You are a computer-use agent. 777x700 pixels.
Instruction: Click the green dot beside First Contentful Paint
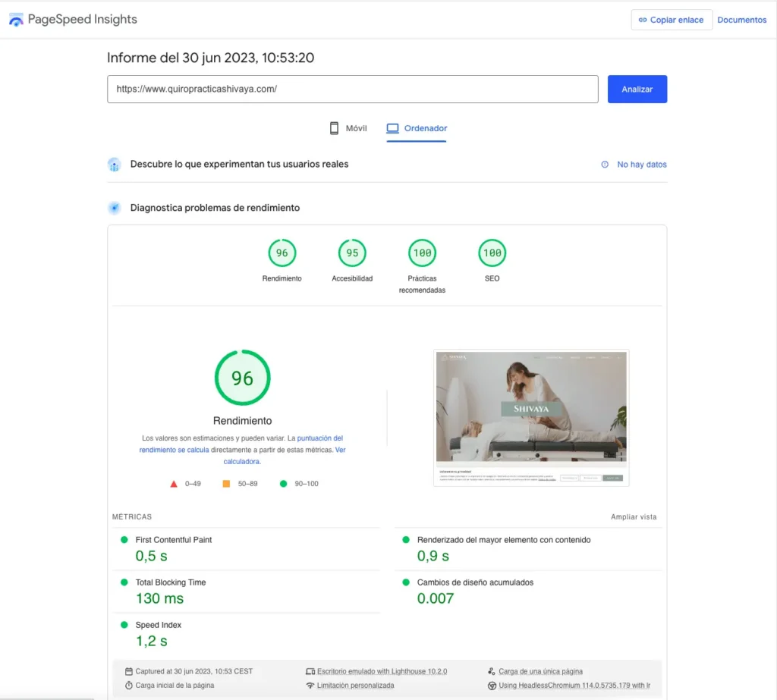124,540
